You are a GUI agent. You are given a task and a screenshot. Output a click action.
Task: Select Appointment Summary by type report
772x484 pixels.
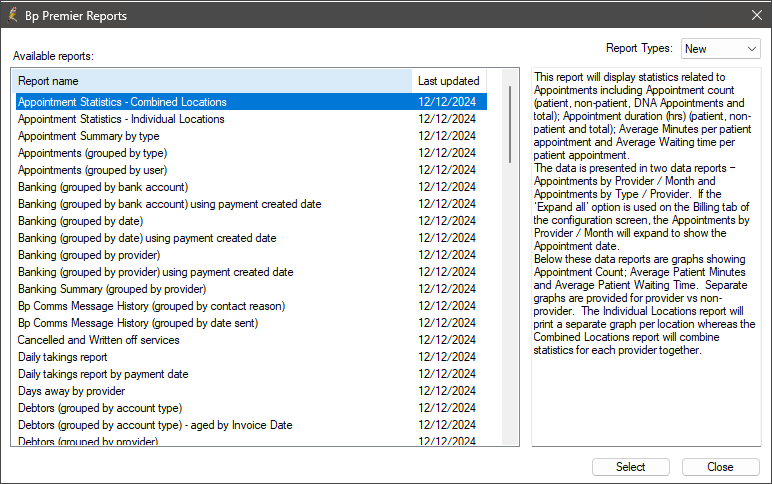pyautogui.click(x=251, y=136)
